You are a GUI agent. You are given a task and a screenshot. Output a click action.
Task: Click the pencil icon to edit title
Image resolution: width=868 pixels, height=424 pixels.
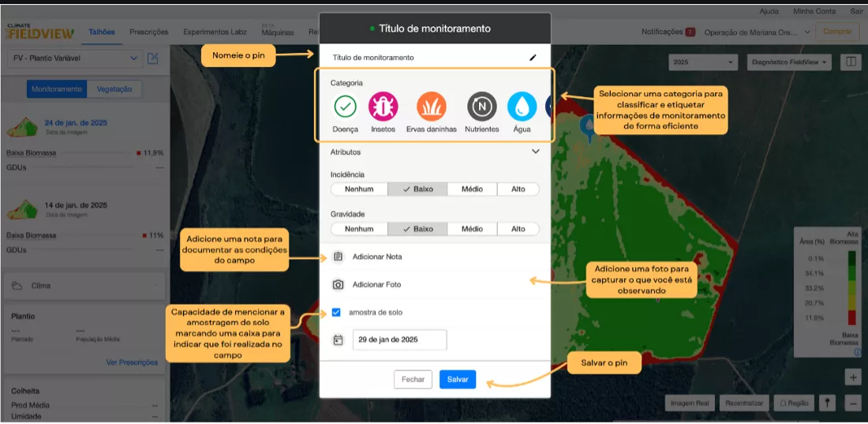point(533,58)
